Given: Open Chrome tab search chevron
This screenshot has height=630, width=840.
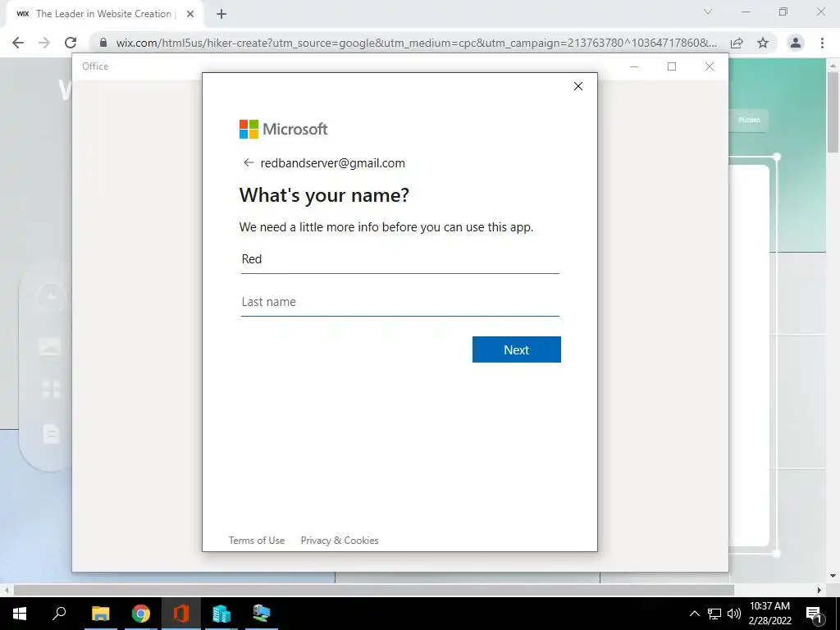Looking at the screenshot, I should [x=708, y=11].
